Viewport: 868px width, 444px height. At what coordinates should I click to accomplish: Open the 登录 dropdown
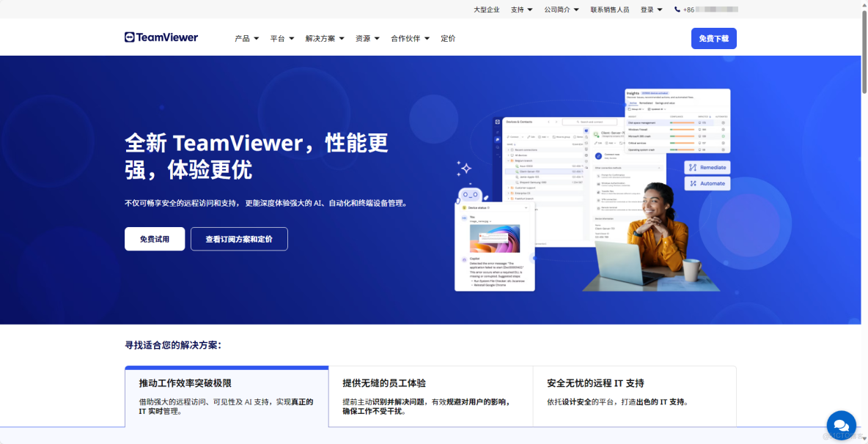click(647, 9)
